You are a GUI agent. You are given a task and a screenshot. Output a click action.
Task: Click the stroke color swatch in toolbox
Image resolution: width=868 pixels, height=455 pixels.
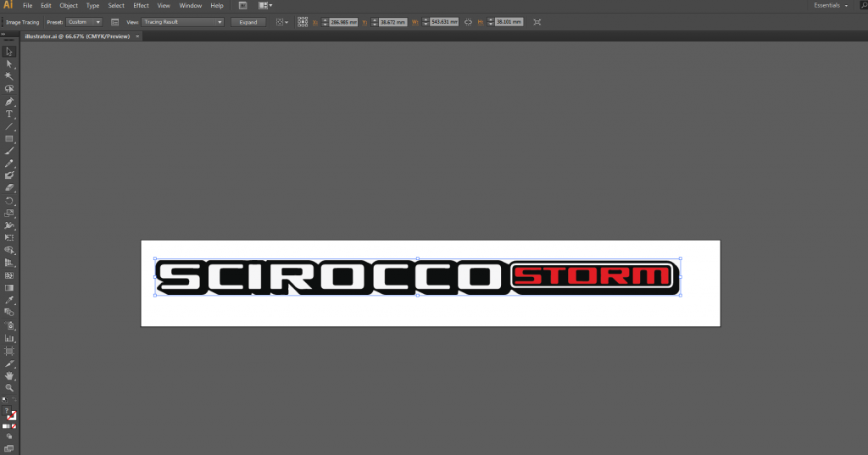[12, 416]
